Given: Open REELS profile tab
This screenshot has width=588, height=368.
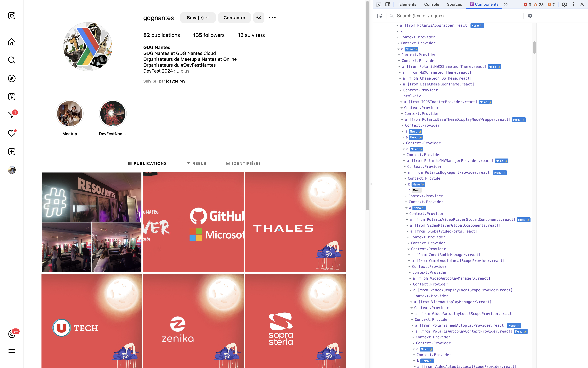Looking at the screenshot, I should point(196,164).
